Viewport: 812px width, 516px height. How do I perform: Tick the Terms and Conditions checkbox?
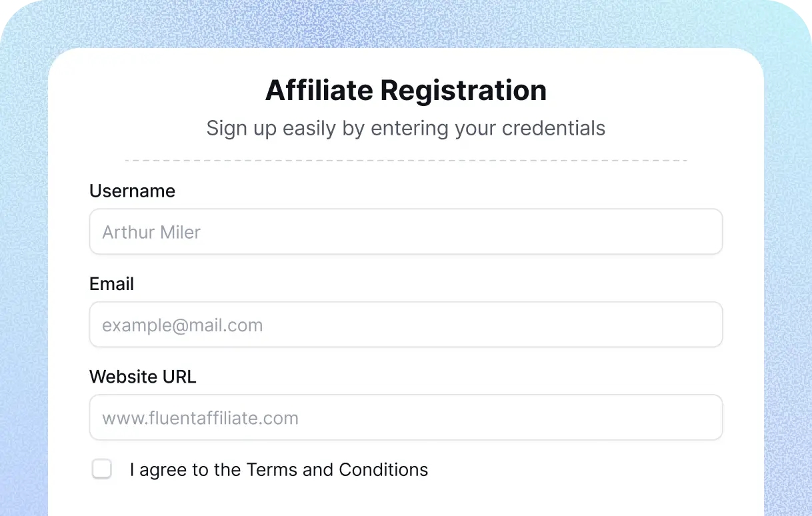pos(102,469)
